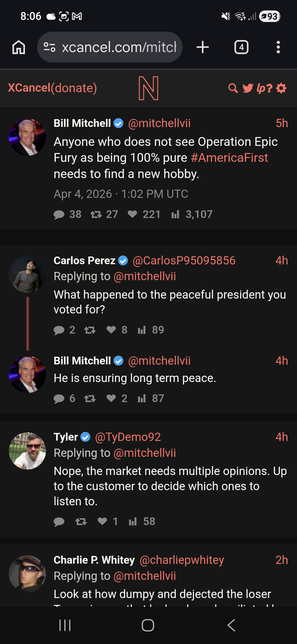Open Bill Mitchell's profile picture on main tweet
Image resolution: width=297 pixels, height=644 pixels.
point(27,137)
